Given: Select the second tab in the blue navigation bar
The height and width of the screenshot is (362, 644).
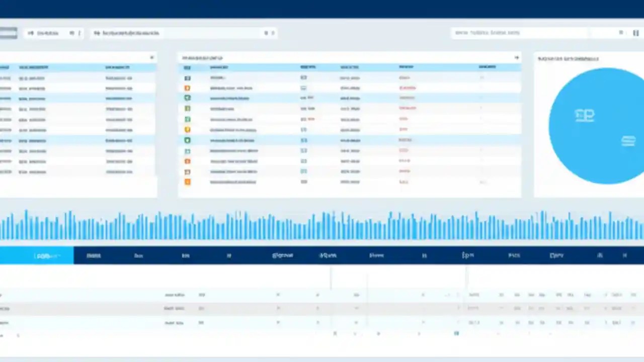Looking at the screenshot, I should tap(94, 255).
